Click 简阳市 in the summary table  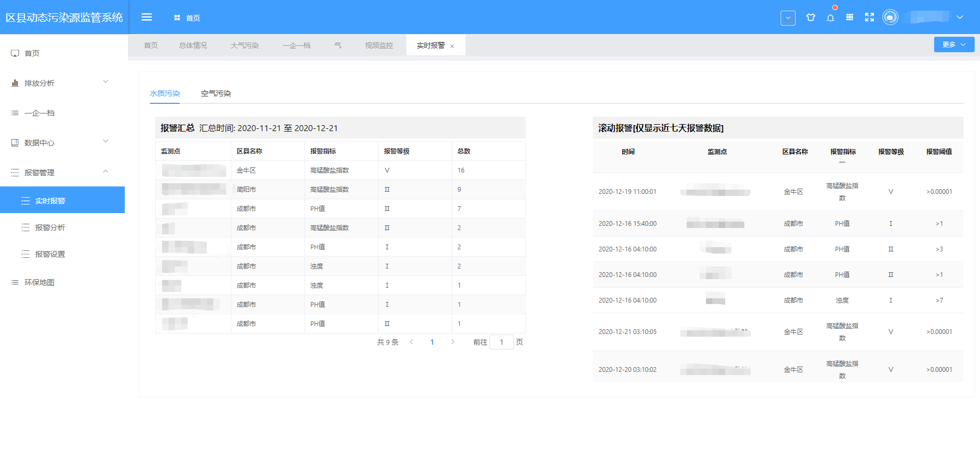pos(246,189)
